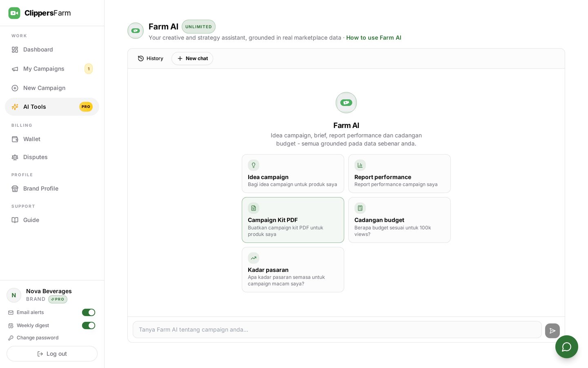
Task: Click the PRO badge under Nova Beverages
Action: (58, 299)
